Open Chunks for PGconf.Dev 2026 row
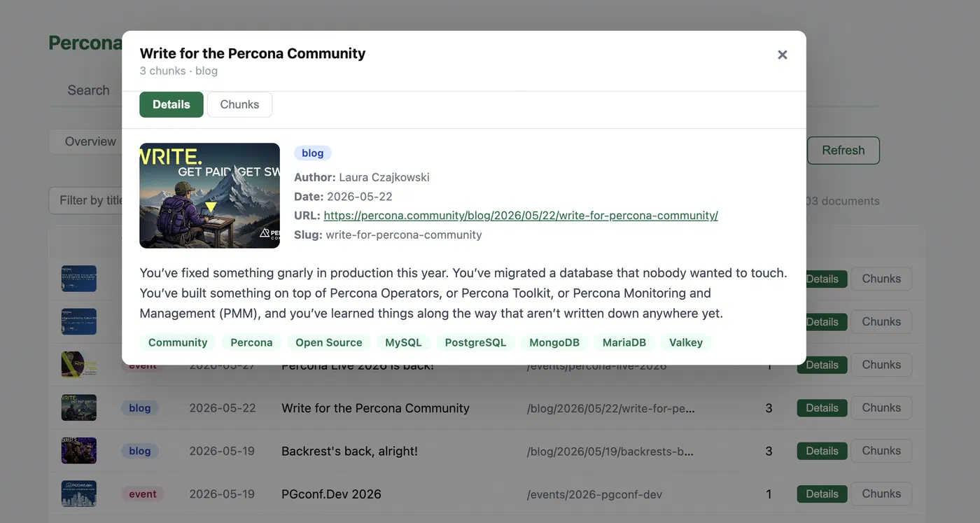The image size is (980, 523). pyautogui.click(x=881, y=494)
